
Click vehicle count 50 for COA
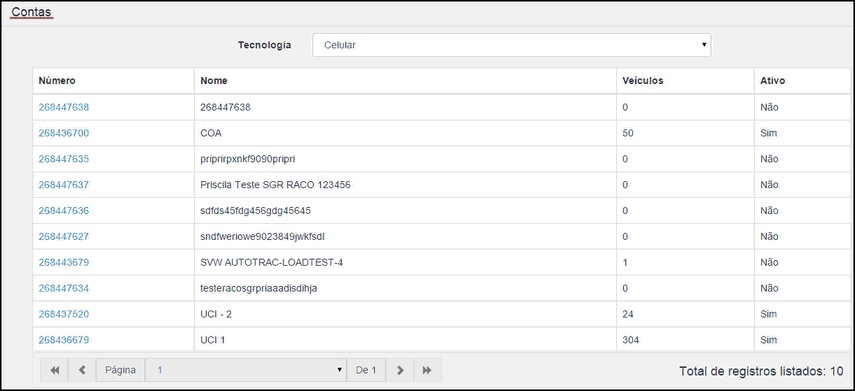[628, 133]
